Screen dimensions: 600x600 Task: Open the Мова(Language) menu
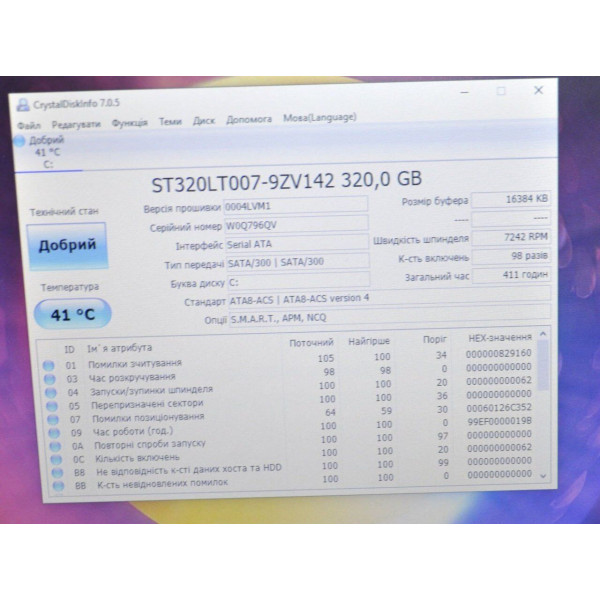(x=320, y=118)
